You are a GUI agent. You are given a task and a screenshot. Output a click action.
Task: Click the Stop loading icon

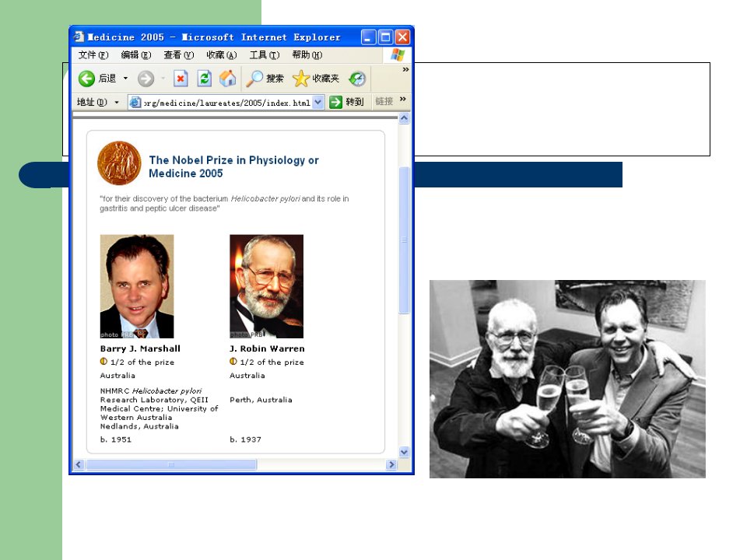pos(181,79)
